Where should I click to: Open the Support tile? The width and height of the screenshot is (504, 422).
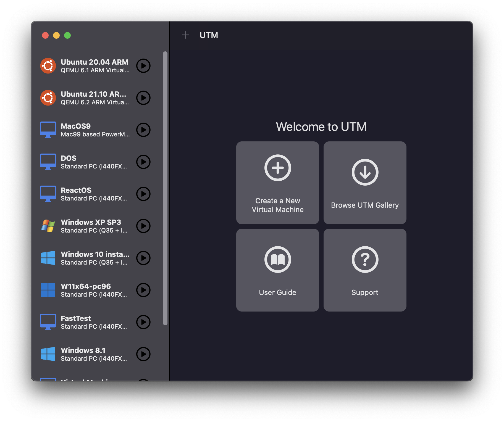coord(365,270)
